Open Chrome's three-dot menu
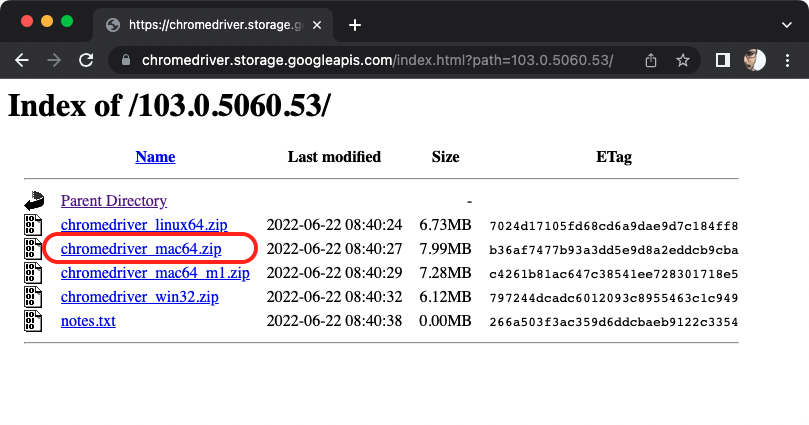The height and width of the screenshot is (425, 809). point(787,60)
